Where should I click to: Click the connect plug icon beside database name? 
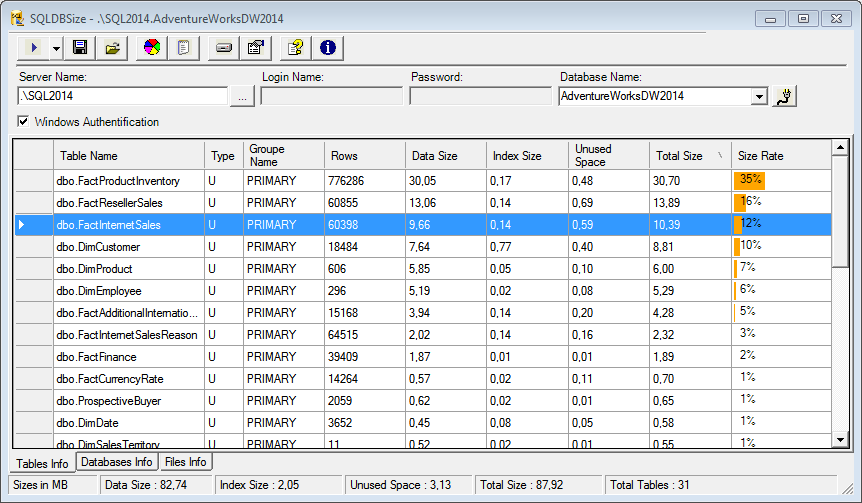click(785, 96)
